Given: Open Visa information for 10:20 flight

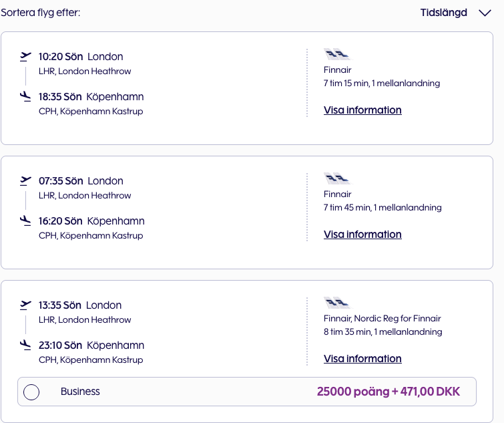Looking at the screenshot, I should click(362, 110).
